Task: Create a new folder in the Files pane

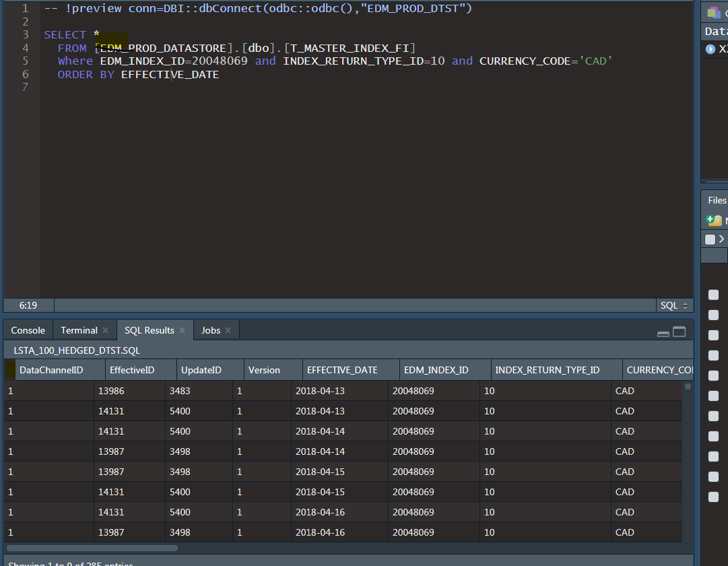Action: click(714, 220)
